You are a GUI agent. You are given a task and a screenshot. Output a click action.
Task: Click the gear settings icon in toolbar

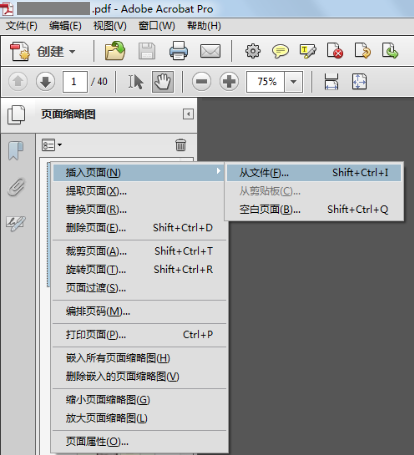click(x=253, y=51)
